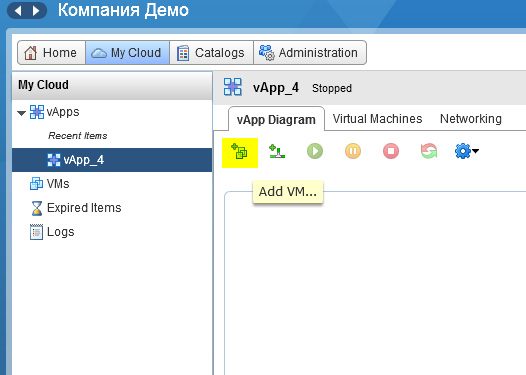Click the Add VM toolbar icon
526x375 pixels.
coord(240,152)
